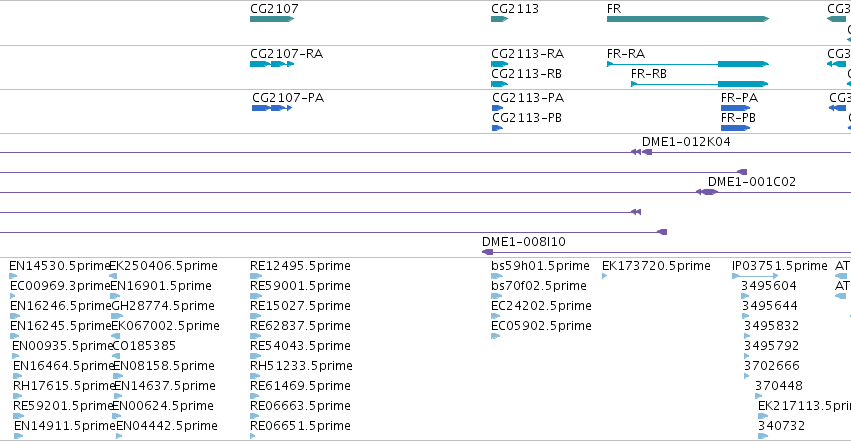Click the RE62837.5prime EST label

coord(300,326)
